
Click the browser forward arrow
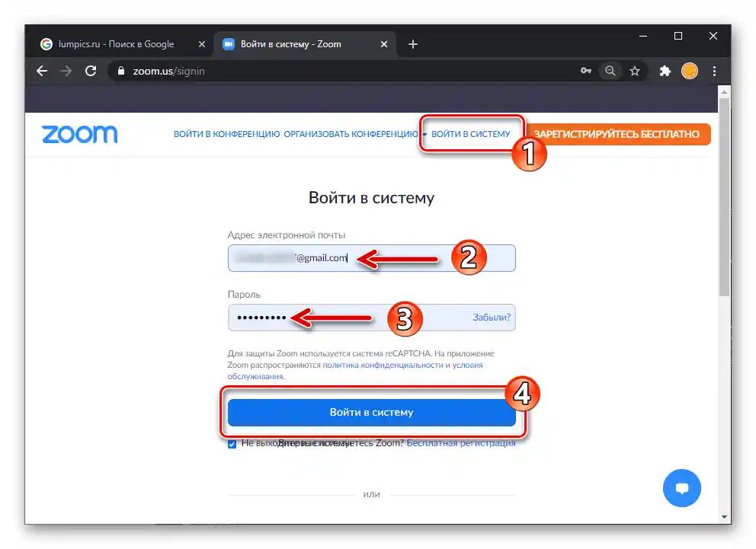point(66,72)
